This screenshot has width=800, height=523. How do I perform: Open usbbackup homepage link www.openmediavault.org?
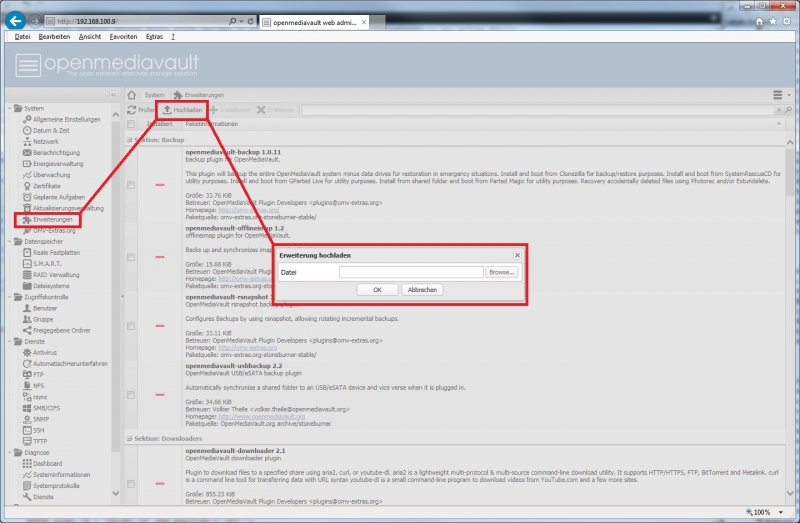(x=261, y=416)
